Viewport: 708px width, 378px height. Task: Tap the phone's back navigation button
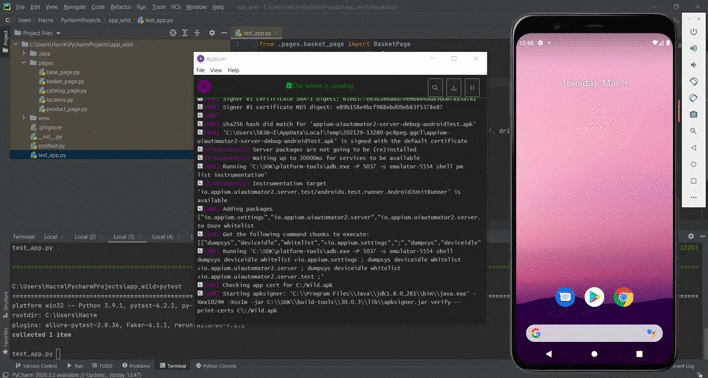(x=549, y=354)
